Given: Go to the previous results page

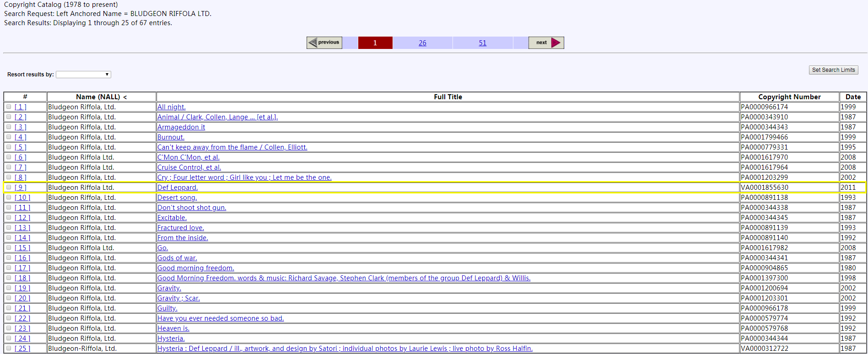Looking at the screenshot, I should pyautogui.click(x=324, y=43).
